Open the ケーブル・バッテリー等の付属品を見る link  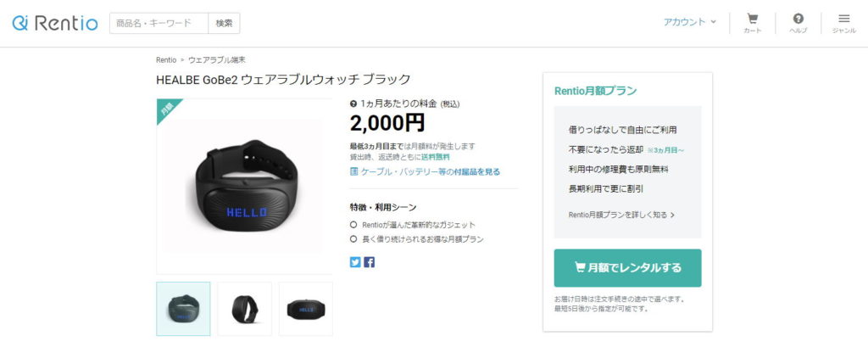click(x=430, y=171)
